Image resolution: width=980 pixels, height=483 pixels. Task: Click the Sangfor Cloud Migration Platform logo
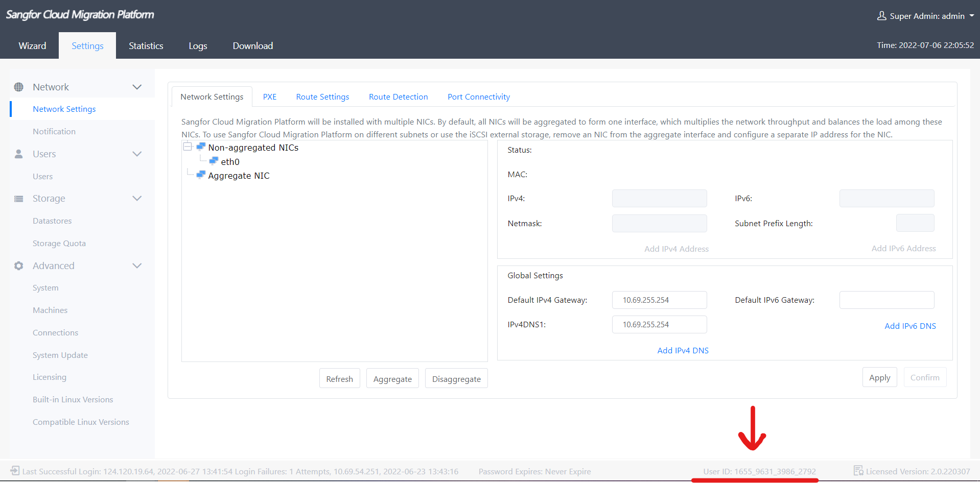[80, 14]
